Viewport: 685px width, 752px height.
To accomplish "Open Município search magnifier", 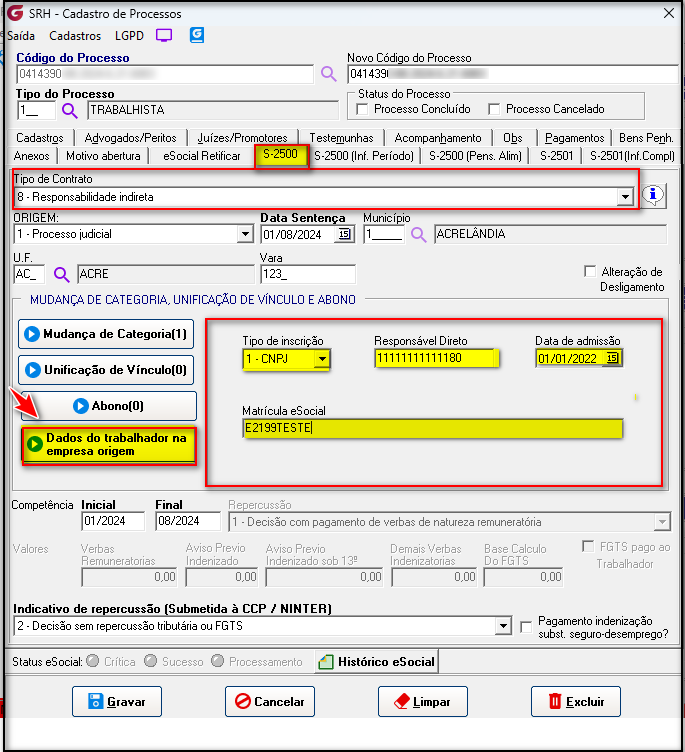I will (x=418, y=235).
